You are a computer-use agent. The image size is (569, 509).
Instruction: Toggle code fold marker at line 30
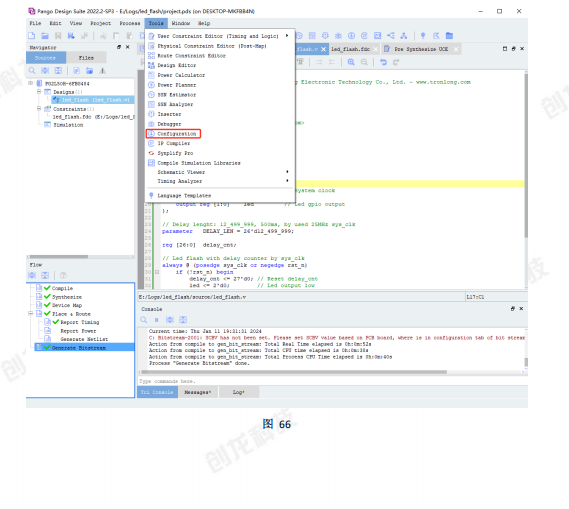click(157, 272)
